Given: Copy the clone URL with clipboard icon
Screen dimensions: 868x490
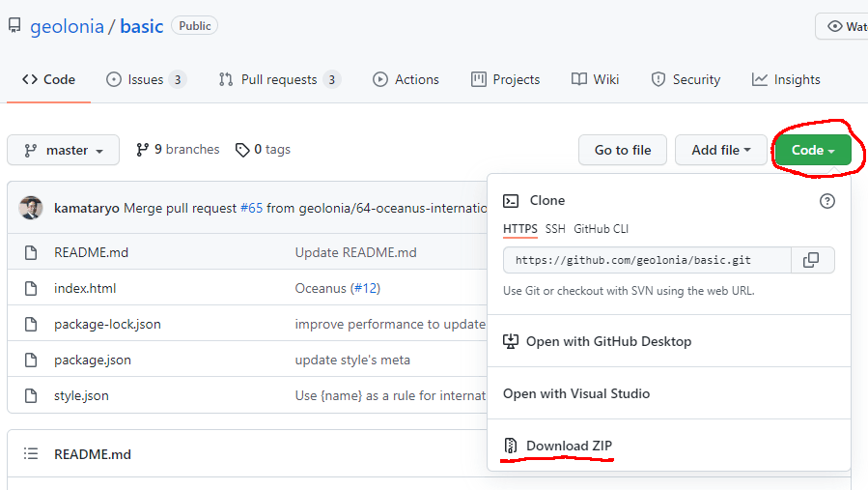Looking at the screenshot, I should click(x=812, y=260).
